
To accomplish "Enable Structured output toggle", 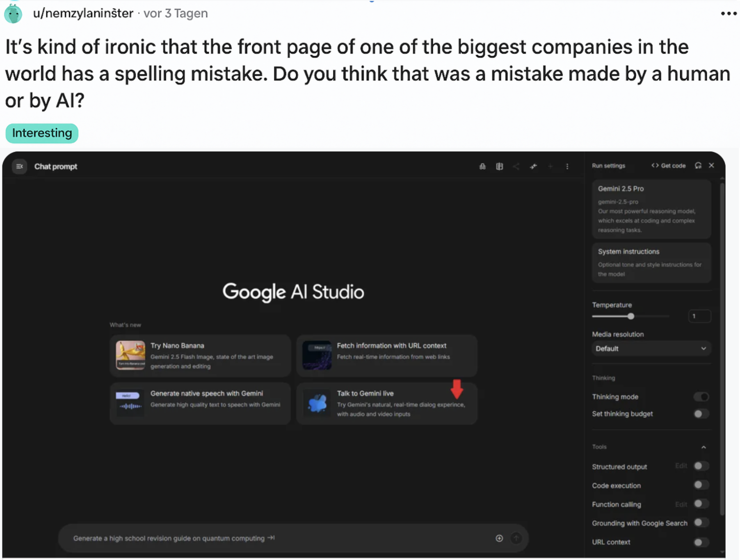I will 701,466.
